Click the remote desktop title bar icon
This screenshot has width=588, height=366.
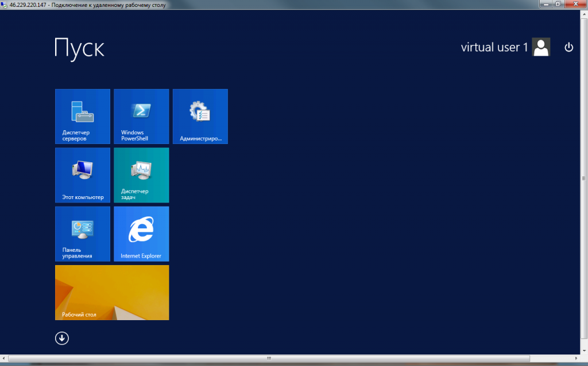click(4, 5)
